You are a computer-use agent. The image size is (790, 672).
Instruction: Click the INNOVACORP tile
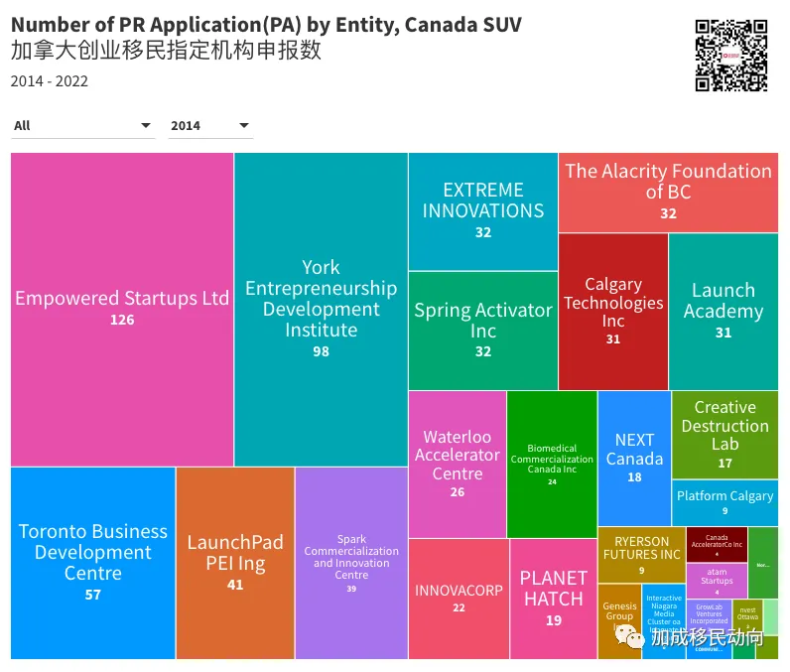tap(459, 599)
